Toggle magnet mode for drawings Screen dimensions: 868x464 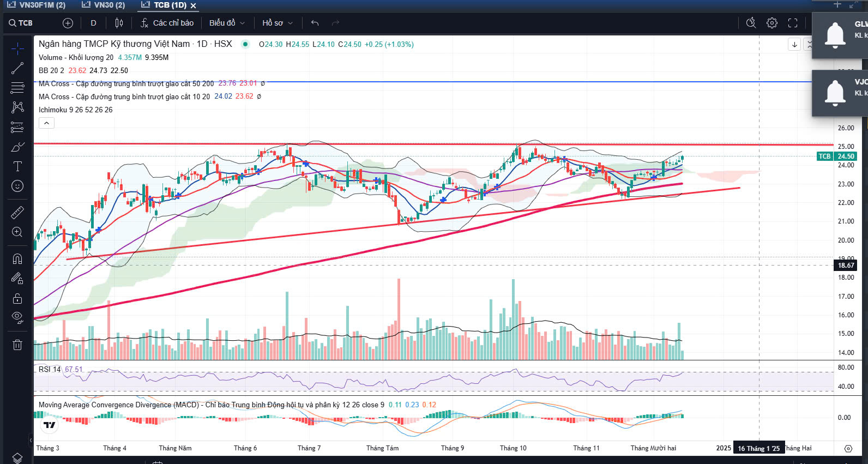pos(17,258)
